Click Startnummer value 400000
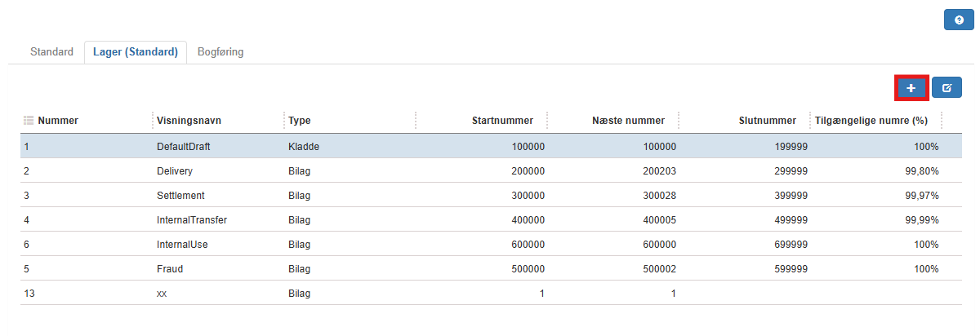The height and width of the screenshot is (336, 980). pos(528,220)
